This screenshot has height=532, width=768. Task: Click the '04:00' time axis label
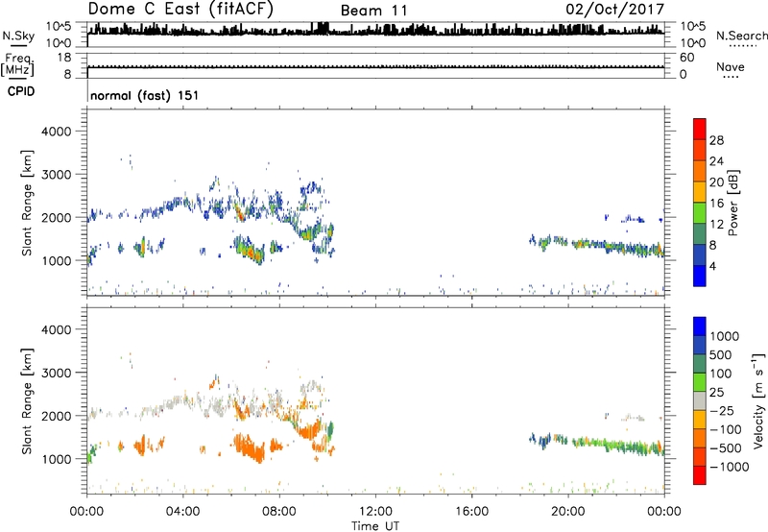(183, 512)
